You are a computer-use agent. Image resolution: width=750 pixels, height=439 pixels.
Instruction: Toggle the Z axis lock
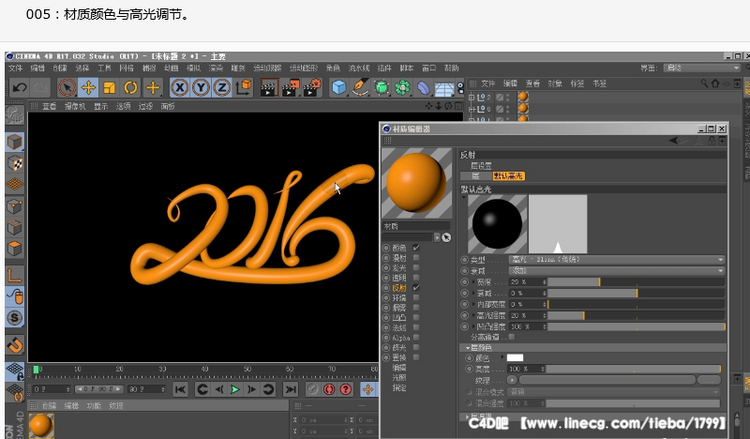222,88
